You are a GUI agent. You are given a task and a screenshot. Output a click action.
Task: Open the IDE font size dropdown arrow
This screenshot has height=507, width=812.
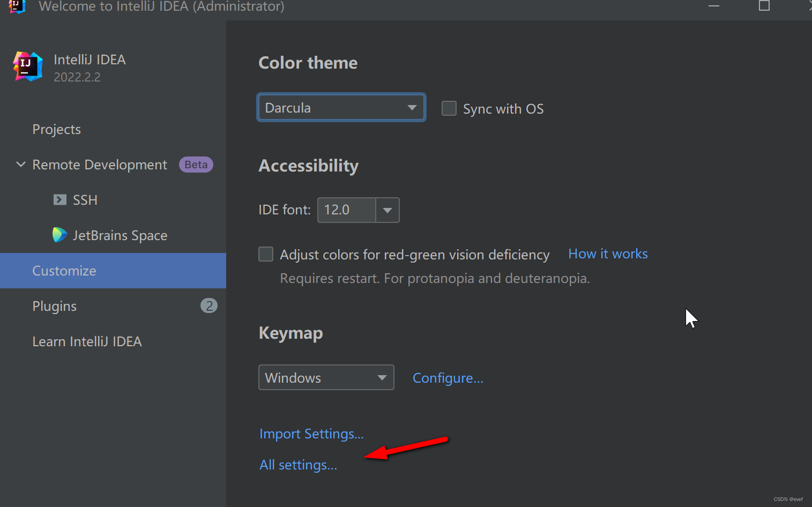(388, 210)
